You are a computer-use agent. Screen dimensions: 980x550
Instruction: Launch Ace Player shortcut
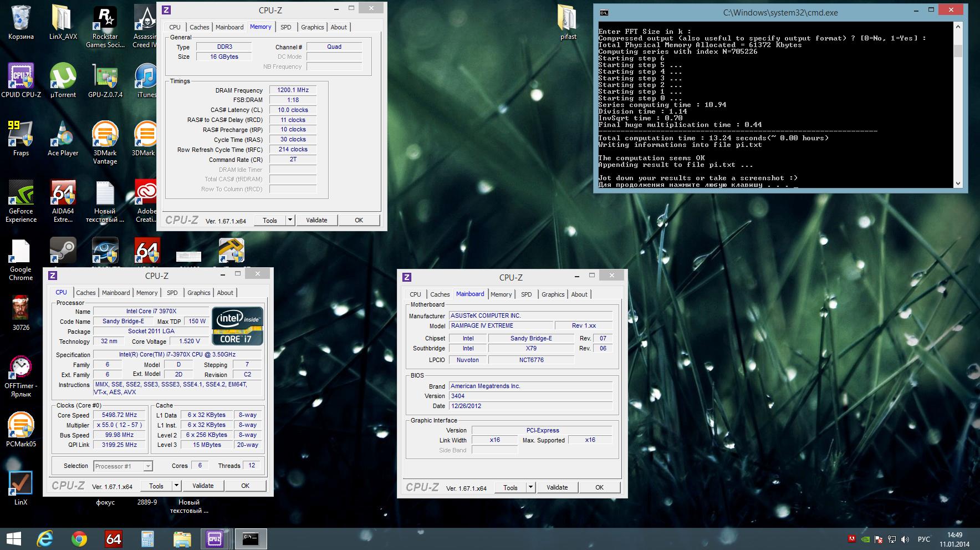(x=63, y=139)
